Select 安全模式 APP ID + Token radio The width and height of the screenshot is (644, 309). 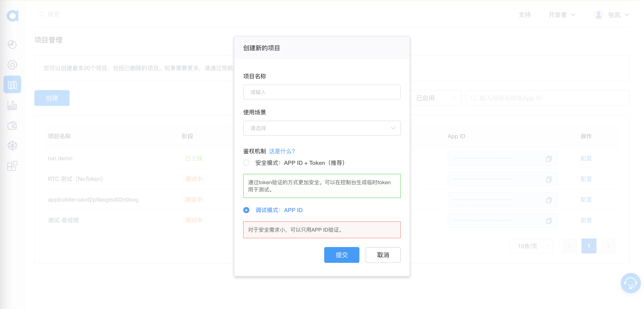click(246, 163)
